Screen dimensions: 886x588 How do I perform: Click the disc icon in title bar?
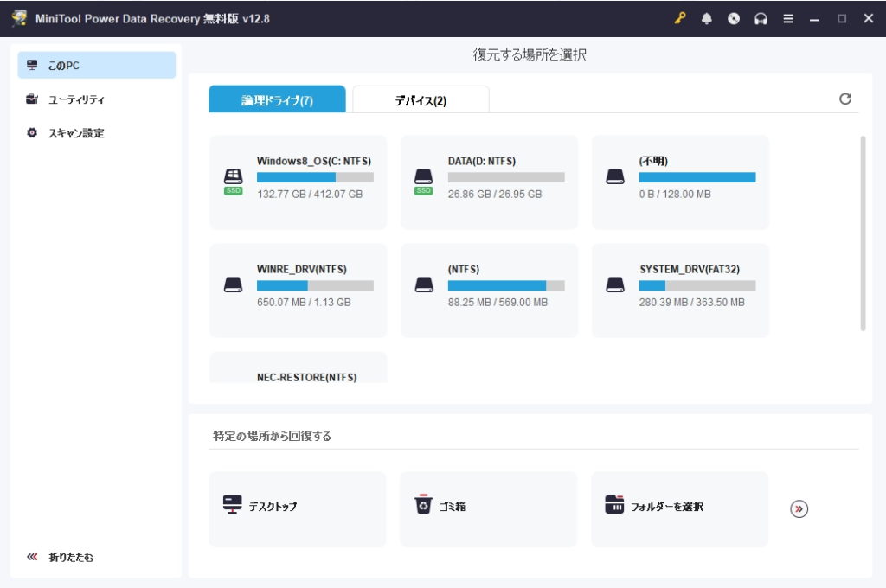point(734,19)
